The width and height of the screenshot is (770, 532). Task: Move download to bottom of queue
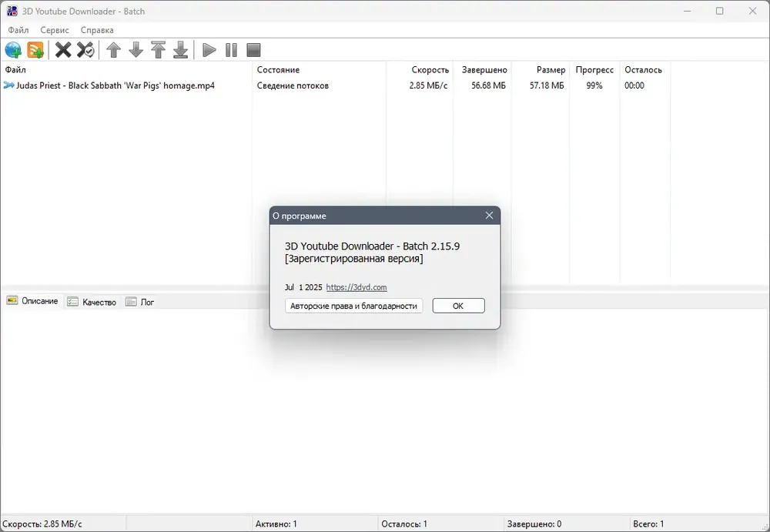(x=181, y=50)
